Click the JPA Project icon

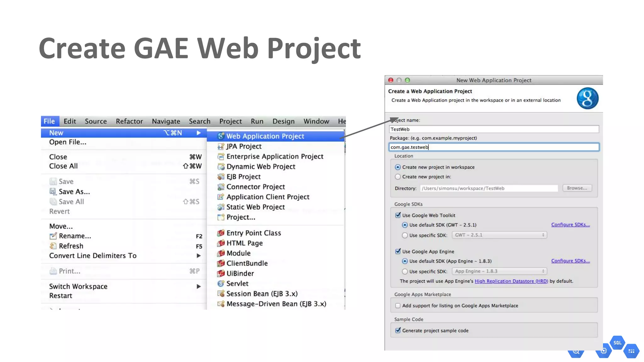[x=221, y=146]
